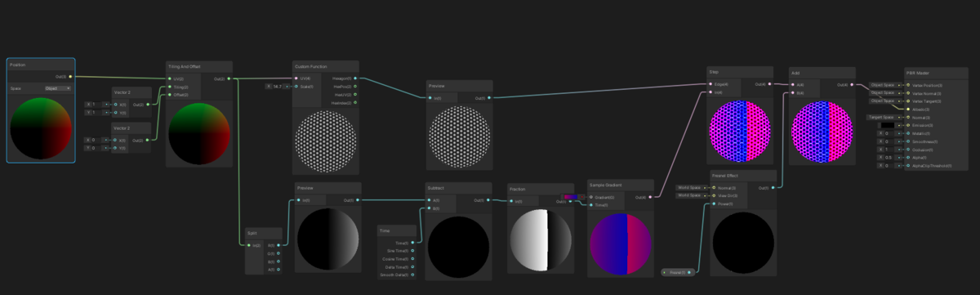Click Offset(2) input port on Tiling And Offset
This screenshot has height=295, width=980.
point(170,95)
